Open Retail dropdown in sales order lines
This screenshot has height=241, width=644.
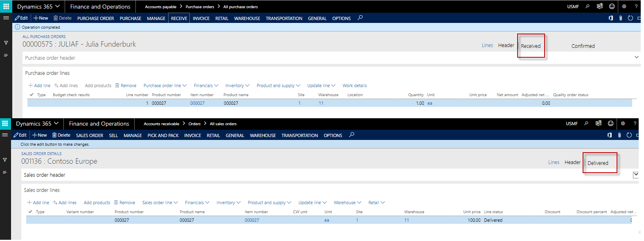(x=376, y=203)
